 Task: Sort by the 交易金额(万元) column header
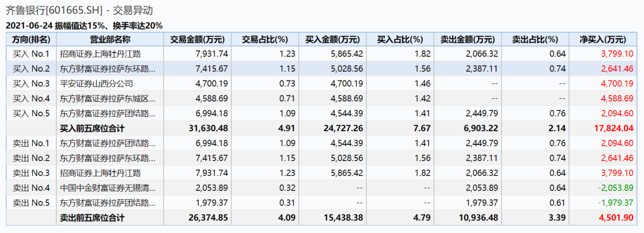point(197,39)
